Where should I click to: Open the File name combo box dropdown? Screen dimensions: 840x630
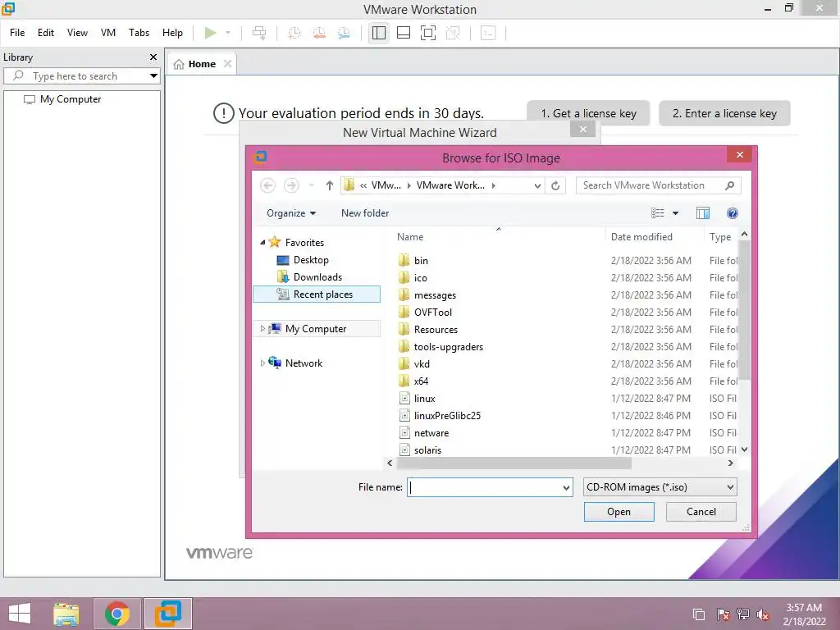pos(566,487)
